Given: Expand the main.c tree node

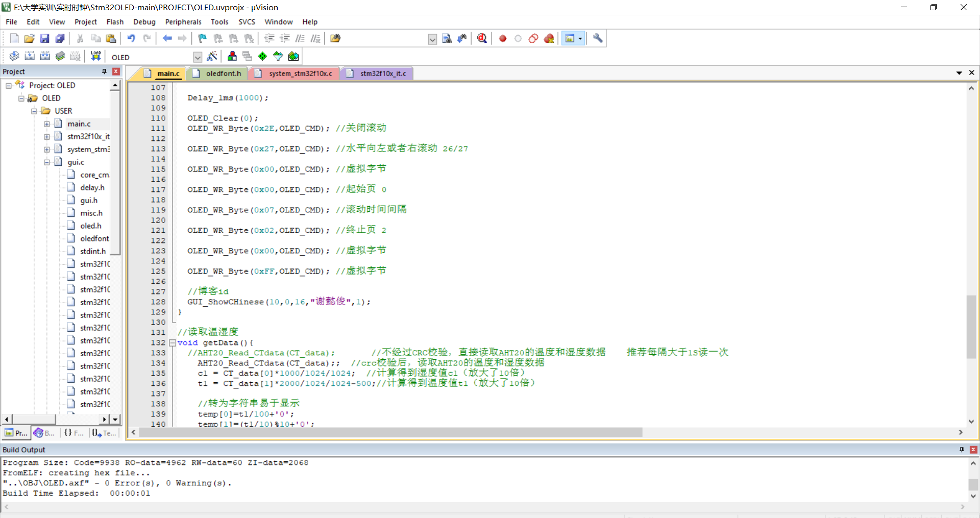Looking at the screenshot, I should [x=47, y=124].
